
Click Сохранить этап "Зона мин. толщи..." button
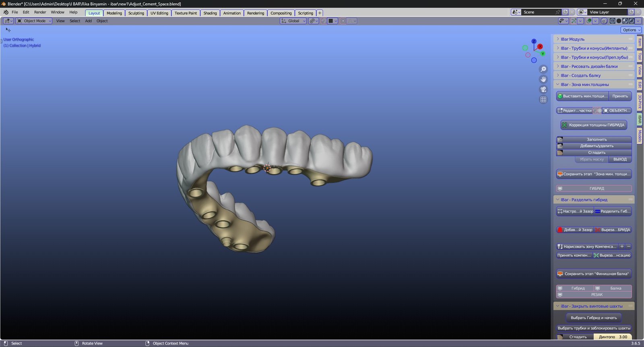click(x=594, y=174)
